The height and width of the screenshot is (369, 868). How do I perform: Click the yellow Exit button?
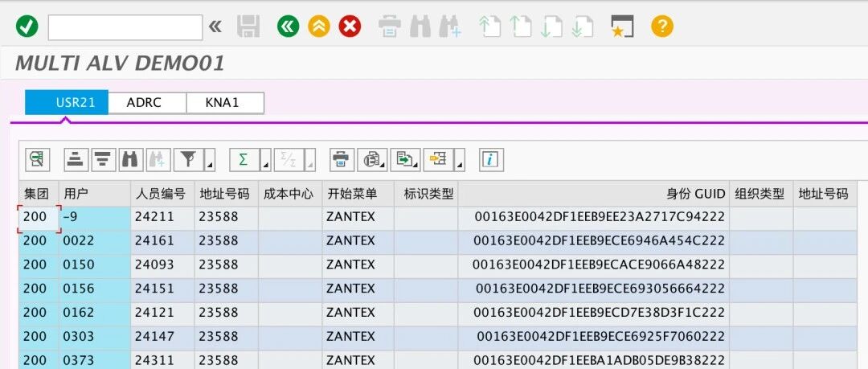tap(319, 26)
